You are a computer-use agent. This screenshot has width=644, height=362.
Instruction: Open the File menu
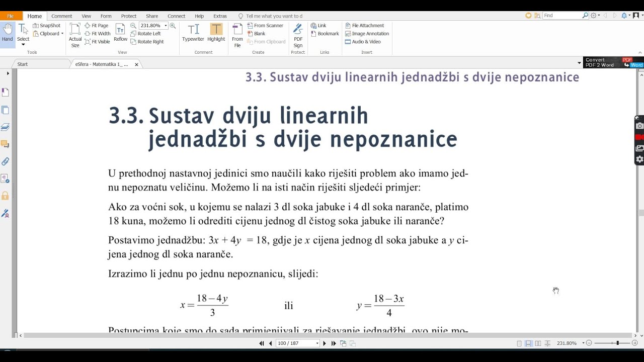click(11, 16)
